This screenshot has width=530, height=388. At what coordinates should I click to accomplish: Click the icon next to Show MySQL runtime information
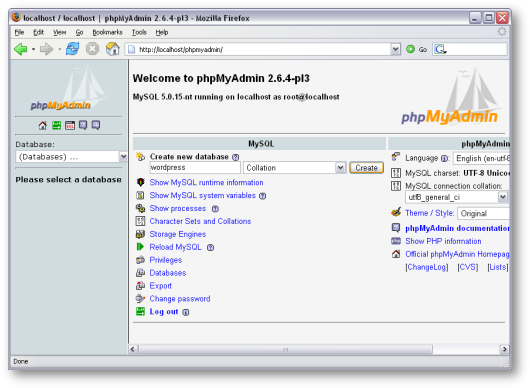click(x=140, y=183)
